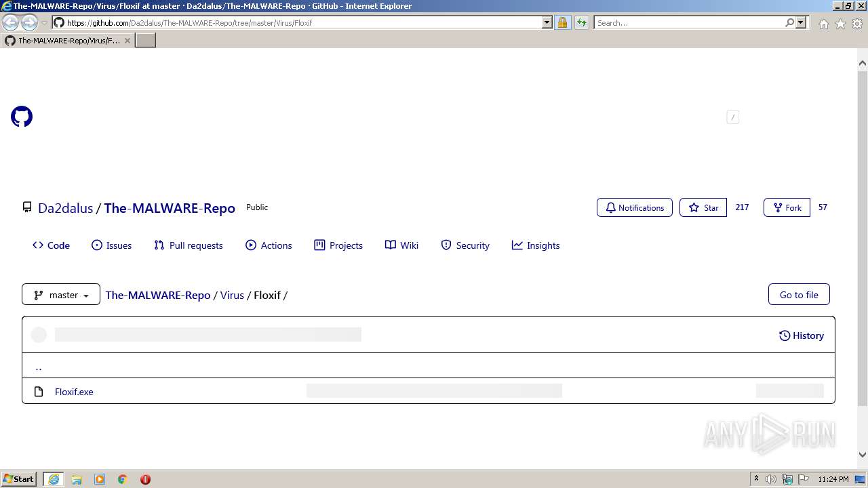Open the Floxif.exe file

click(x=74, y=392)
